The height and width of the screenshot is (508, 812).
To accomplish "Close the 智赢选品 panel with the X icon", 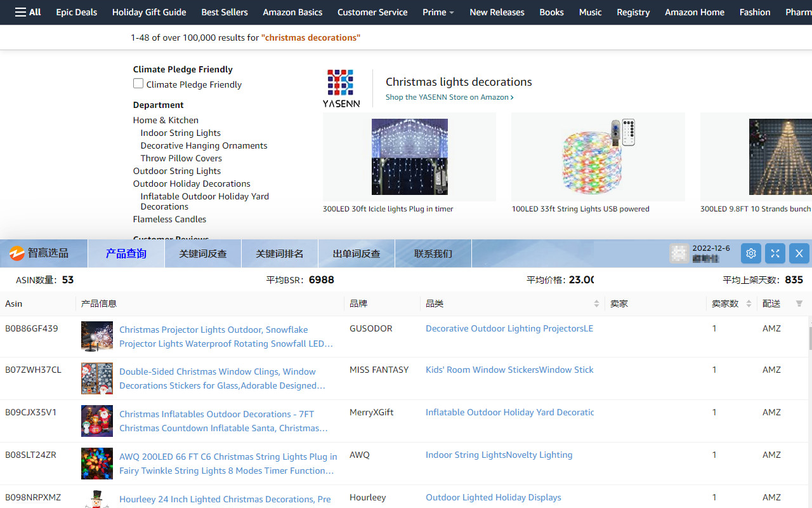I will pos(799,253).
